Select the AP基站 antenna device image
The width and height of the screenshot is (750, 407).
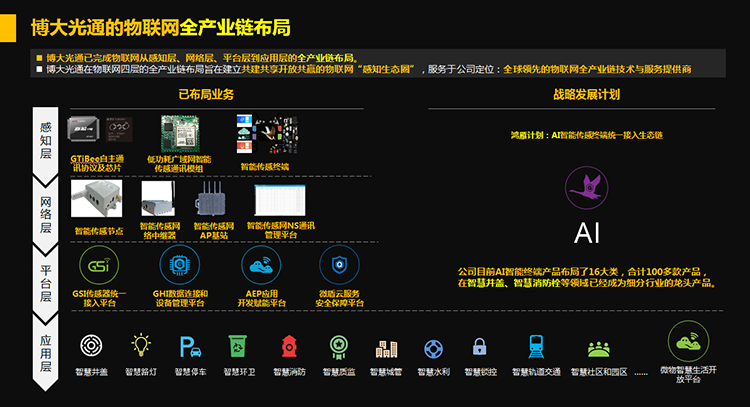pyautogui.click(x=211, y=198)
